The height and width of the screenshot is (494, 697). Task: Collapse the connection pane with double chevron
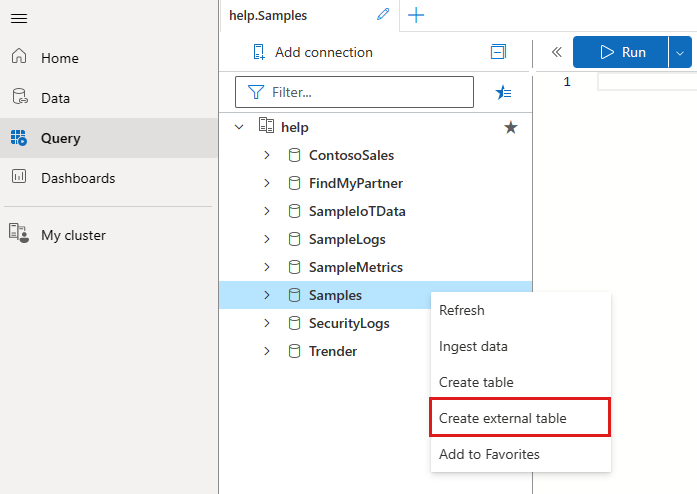click(x=557, y=52)
